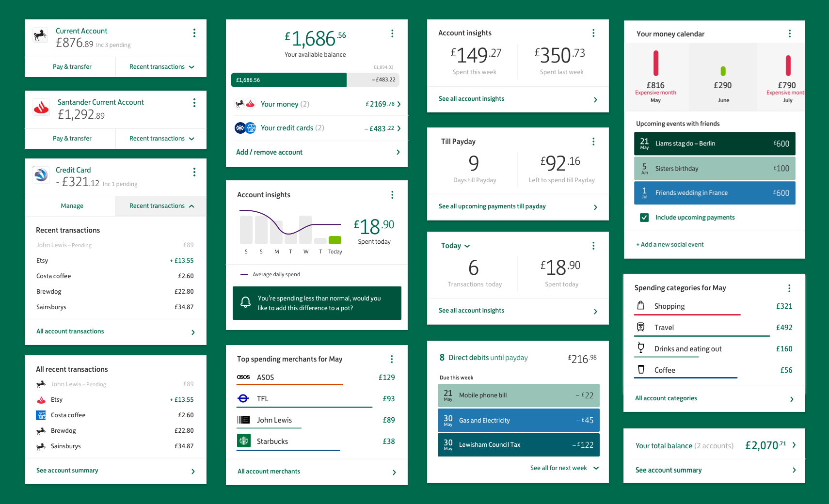Click the Shopping bag category icon
Image resolution: width=829 pixels, height=504 pixels.
click(641, 306)
